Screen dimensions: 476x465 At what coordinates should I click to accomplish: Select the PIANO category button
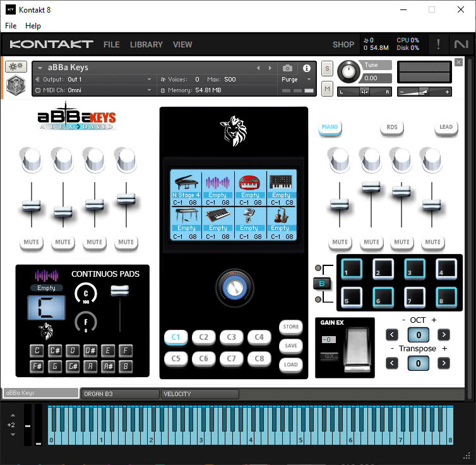[x=330, y=127]
